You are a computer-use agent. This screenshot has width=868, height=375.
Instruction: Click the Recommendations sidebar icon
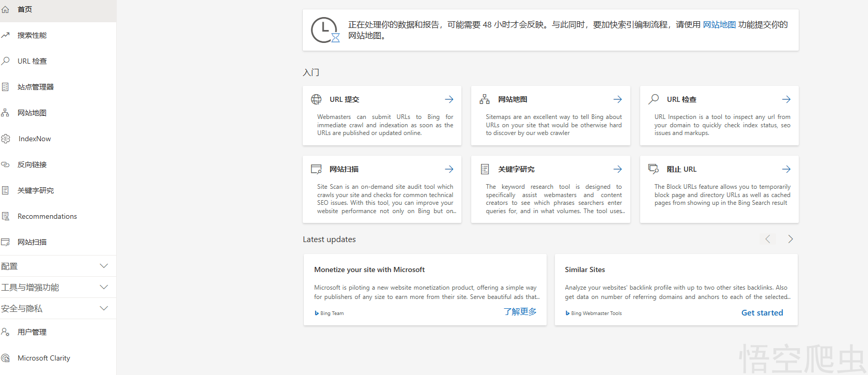tap(5, 216)
